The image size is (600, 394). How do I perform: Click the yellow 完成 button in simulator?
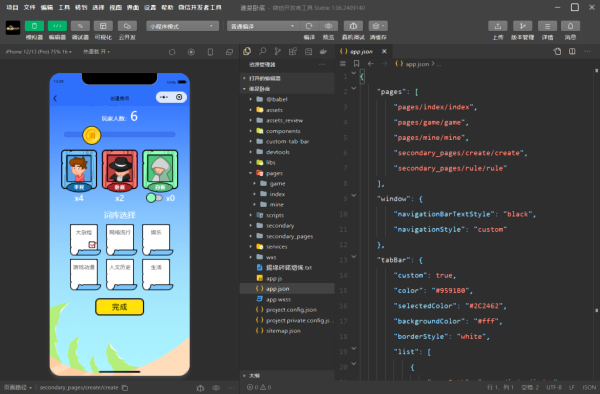119,307
